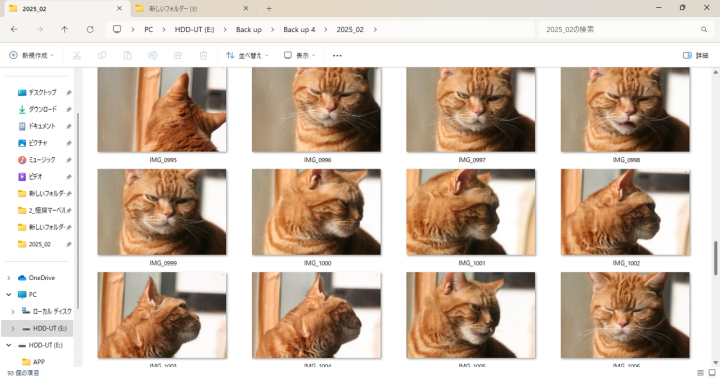Open ビデオ in quick access
The width and height of the screenshot is (720, 379).
click(x=35, y=176)
